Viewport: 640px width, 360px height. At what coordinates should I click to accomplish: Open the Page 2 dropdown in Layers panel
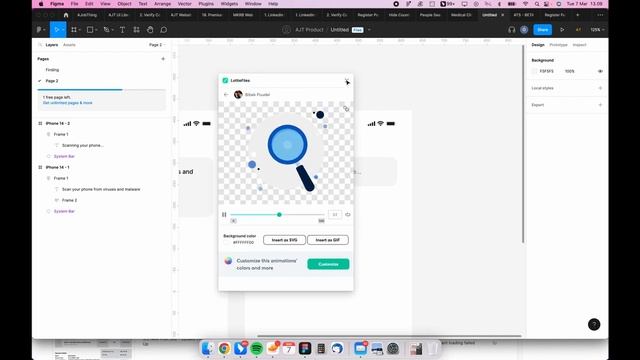[157, 45]
